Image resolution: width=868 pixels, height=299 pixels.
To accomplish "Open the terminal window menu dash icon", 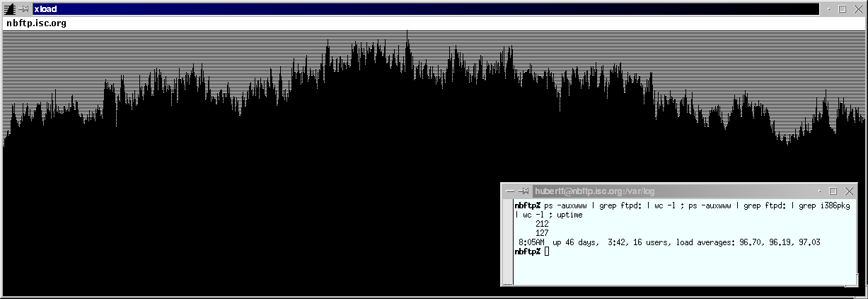I will point(510,191).
